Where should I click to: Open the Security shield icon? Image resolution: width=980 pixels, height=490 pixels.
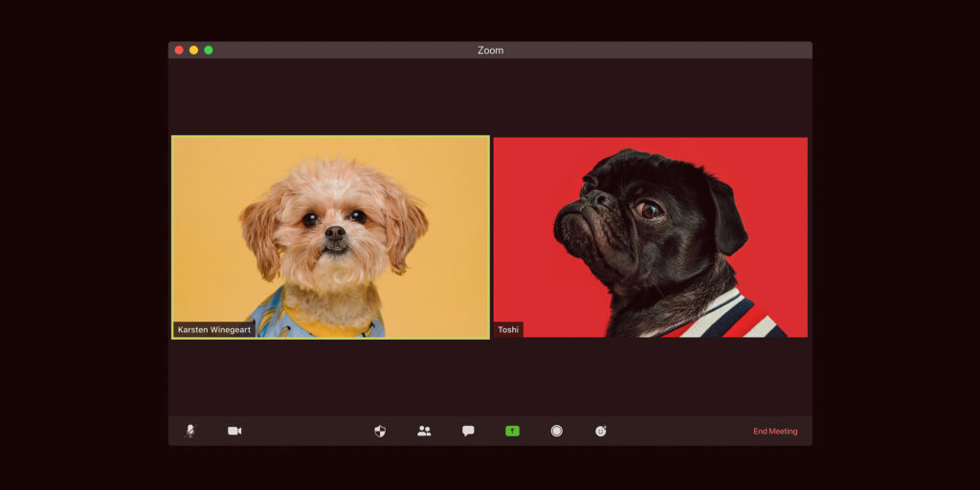click(x=380, y=431)
